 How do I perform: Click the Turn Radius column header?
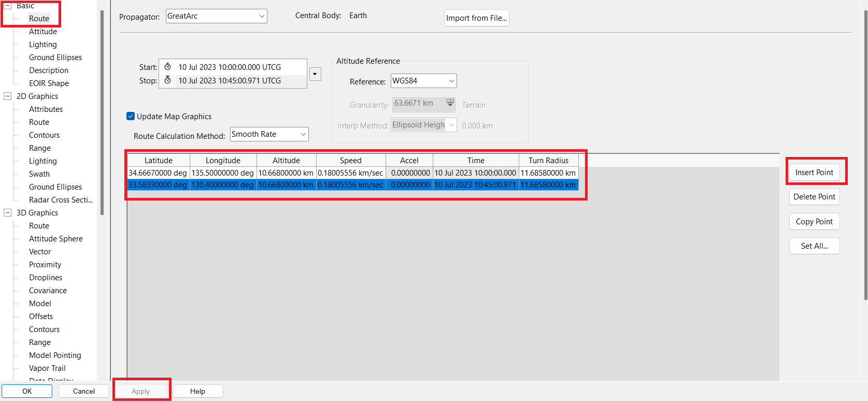coord(548,161)
